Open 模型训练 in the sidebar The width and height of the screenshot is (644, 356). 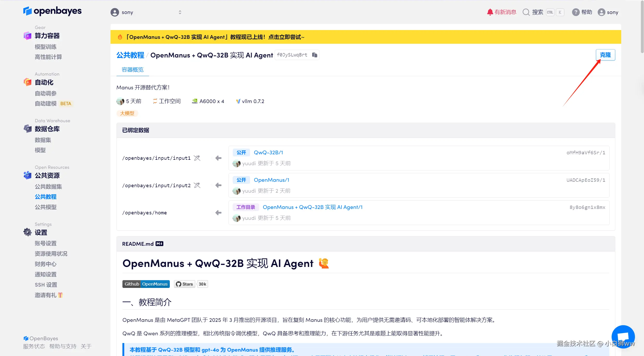[46, 47]
